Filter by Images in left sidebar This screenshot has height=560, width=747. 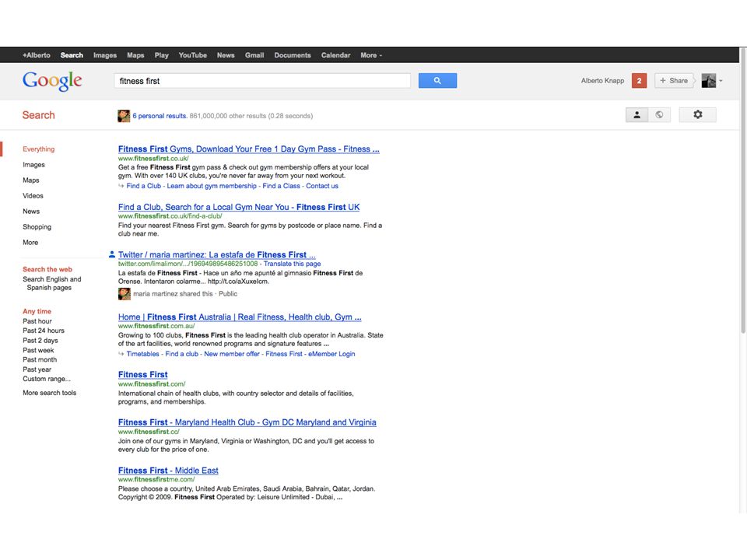(x=33, y=165)
